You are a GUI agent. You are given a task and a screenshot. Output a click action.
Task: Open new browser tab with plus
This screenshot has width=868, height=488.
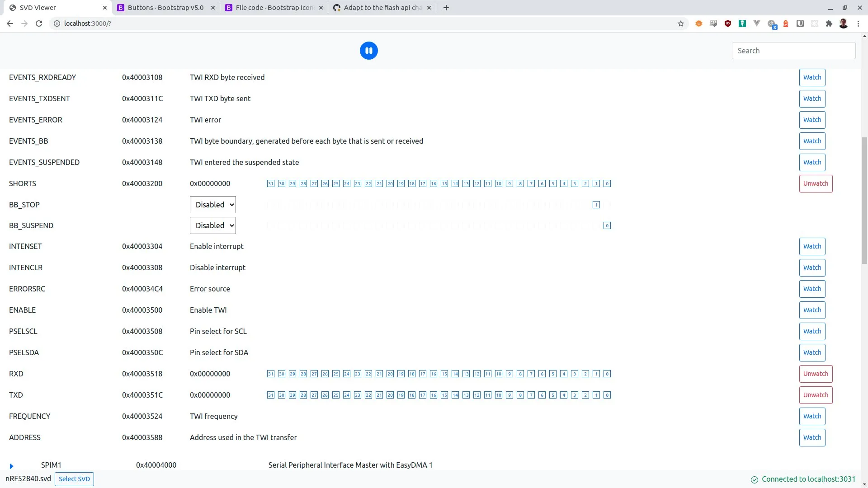click(x=446, y=8)
